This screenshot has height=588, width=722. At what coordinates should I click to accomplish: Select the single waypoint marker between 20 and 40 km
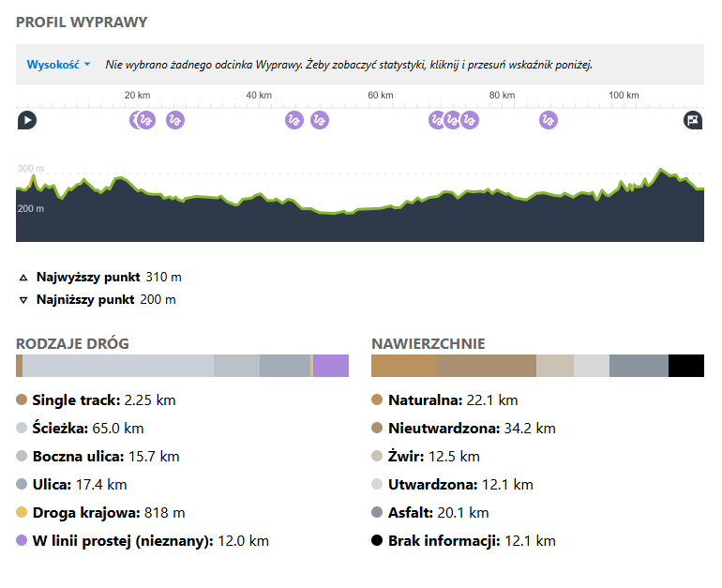pos(175,119)
